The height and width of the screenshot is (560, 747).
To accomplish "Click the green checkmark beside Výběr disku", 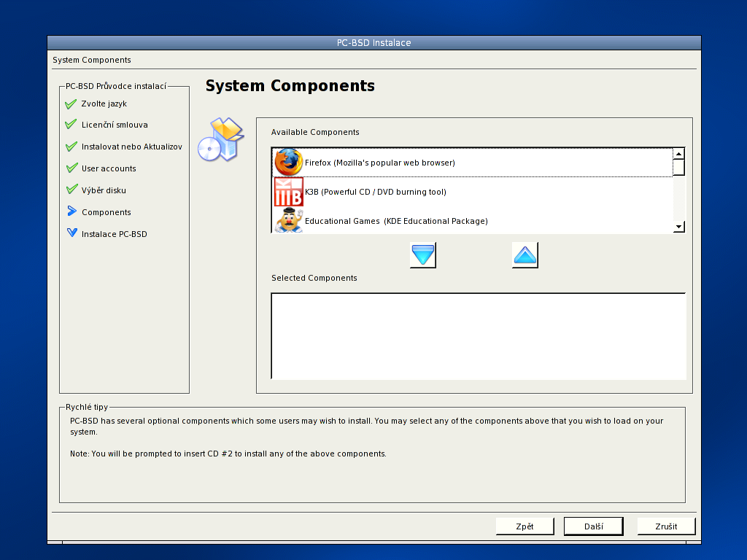I will [72, 189].
